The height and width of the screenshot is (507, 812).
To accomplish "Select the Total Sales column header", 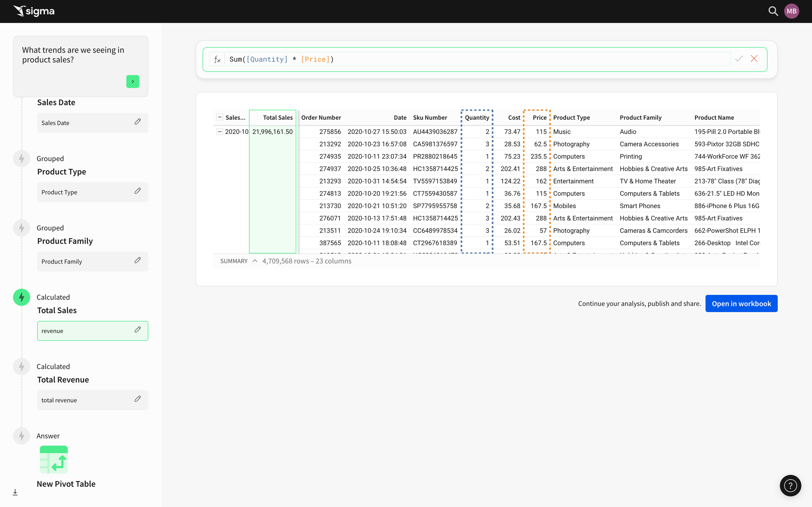I will 278,118.
